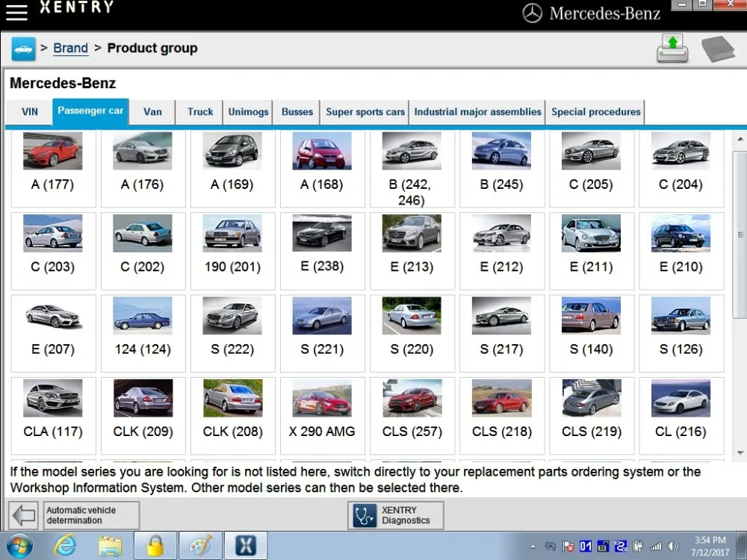Select the C (202) tile
747x560 pixels.
(143, 251)
